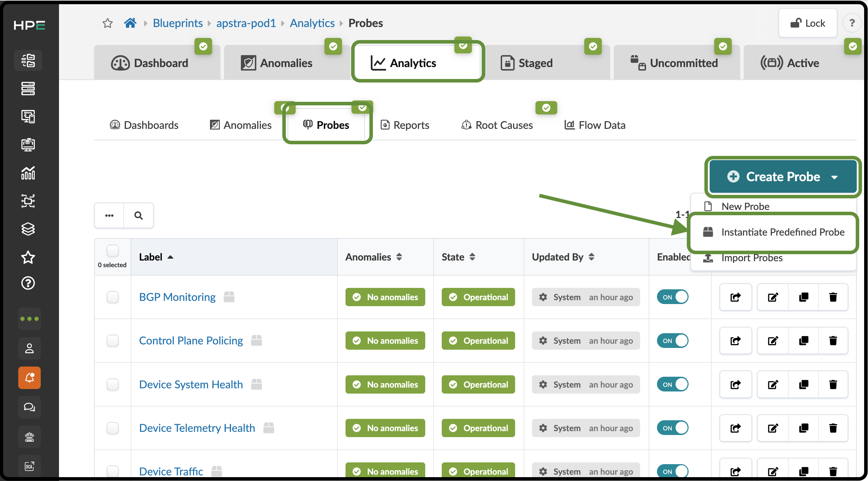868x481 pixels.
Task: Open the stacked layers icon in sidebar
Action: pos(28,229)
